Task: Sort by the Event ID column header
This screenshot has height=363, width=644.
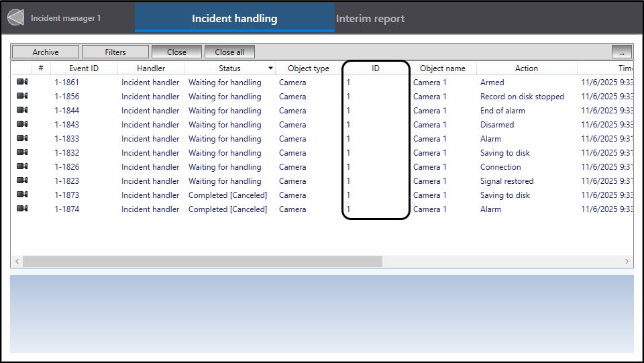Action: [x=84, y=68]
